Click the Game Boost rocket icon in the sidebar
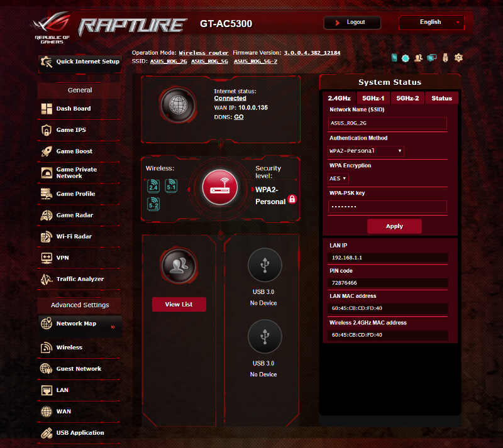503x448 pixels. [x=47, y=151]
